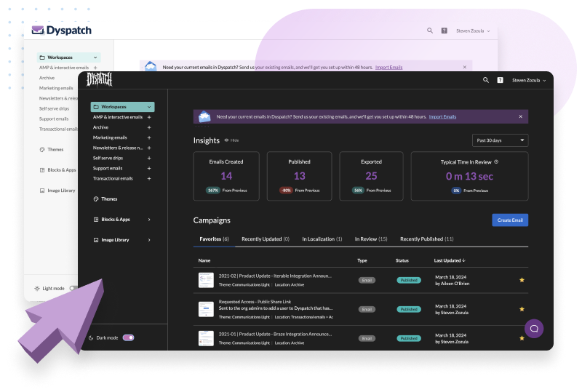Select the Favorites tab
This screenshot has width=582, height=392.
(x=214, y=239)
